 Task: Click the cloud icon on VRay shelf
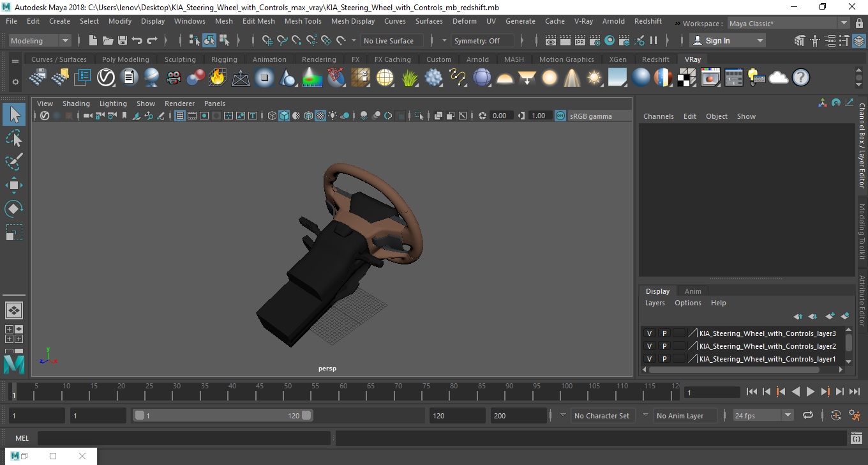tap(779, 78)
